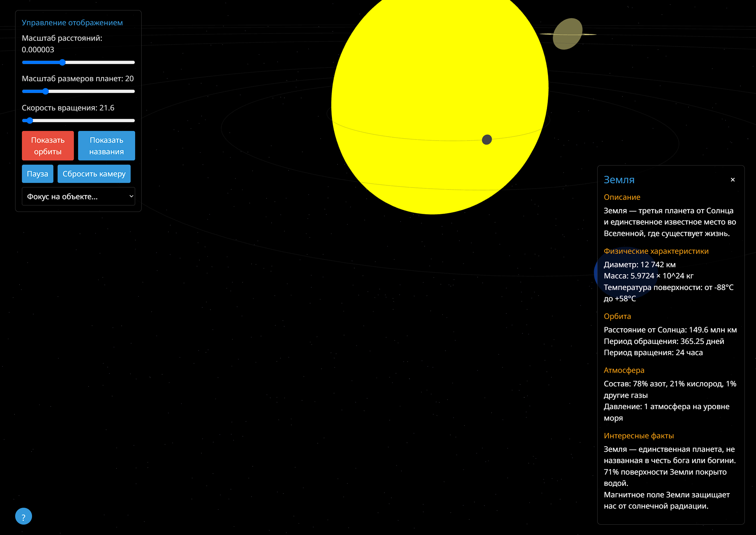This screenshot has height=535, width=756.
Task: Click the text Масса: 5.9724 × 10^24 кг
Action: (x=648, y=276)
